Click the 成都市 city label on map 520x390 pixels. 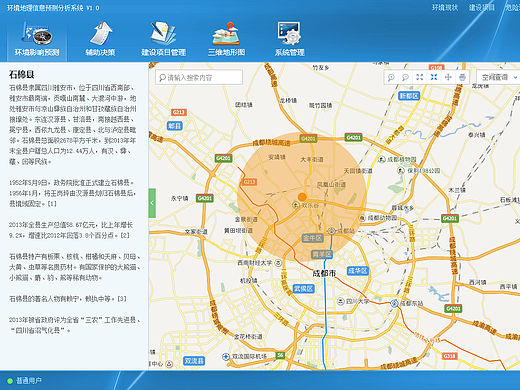pyautogui.click(x=324, y=274)
